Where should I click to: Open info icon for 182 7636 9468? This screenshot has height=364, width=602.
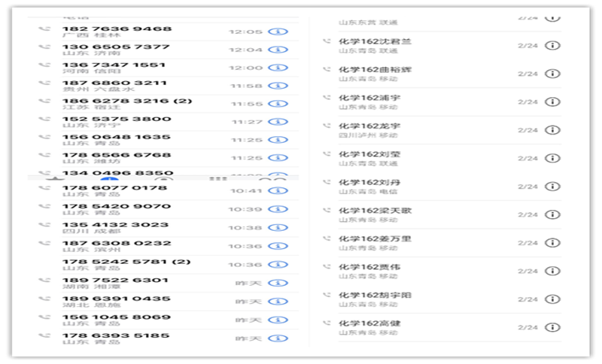pyautogui.click(x=278, y=32)
